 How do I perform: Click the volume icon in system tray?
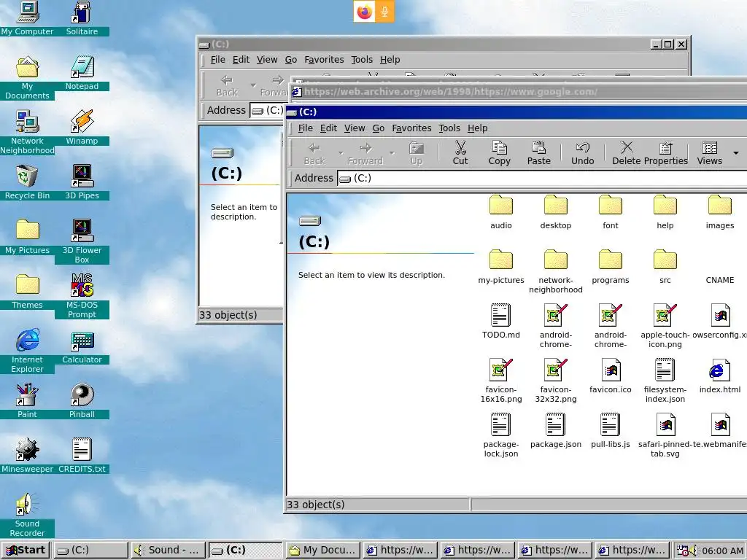[693, 551]
